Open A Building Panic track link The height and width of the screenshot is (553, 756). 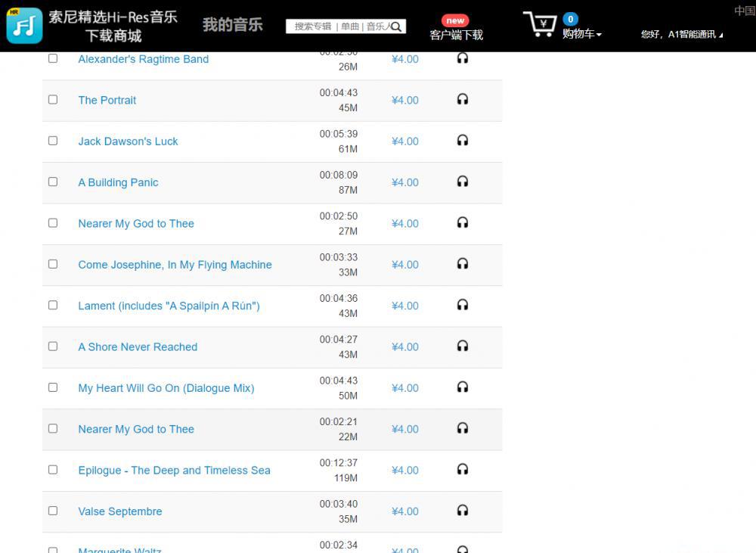tap(118, 182)
